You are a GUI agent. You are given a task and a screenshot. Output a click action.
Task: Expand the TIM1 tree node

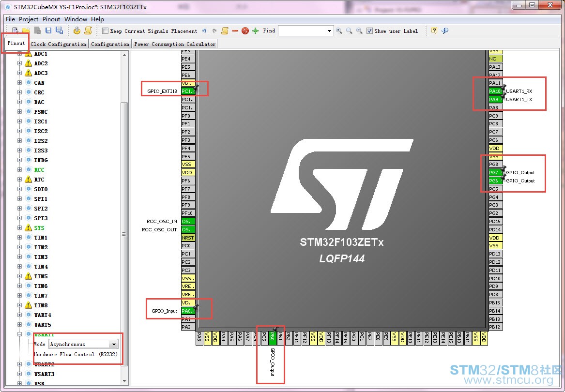tap(19, 238)
